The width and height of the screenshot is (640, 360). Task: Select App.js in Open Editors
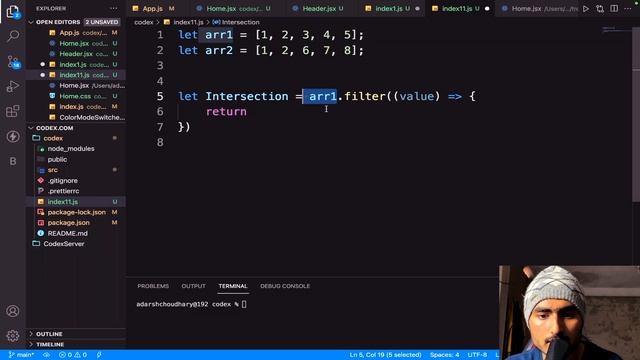(x=76, y=33)
